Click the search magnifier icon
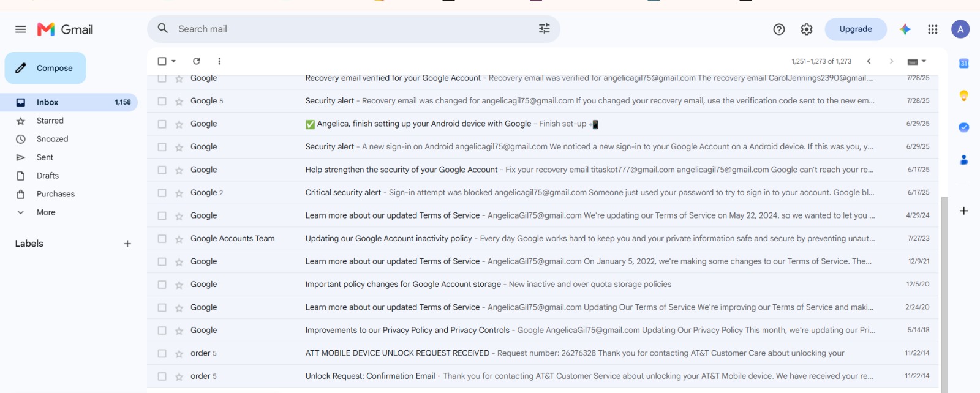This screenshot has height=393, width=980. coord(163,28)
